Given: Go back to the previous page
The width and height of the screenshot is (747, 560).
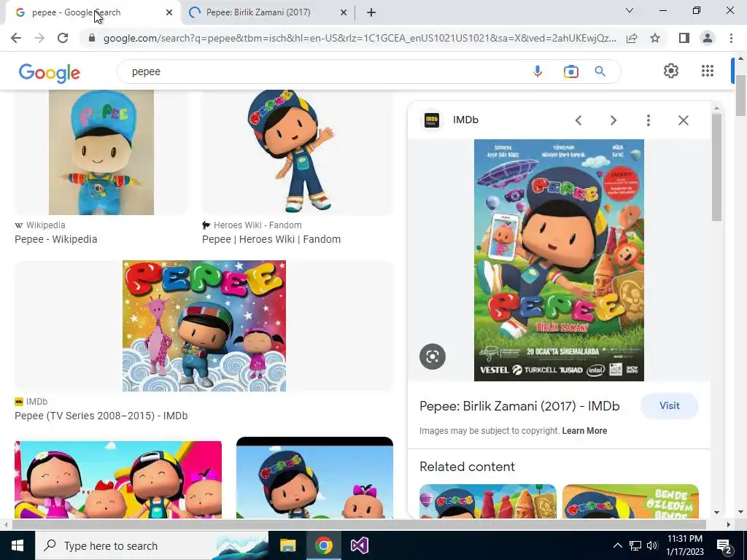Looking at the screenshot, I should tap(16, 38).
